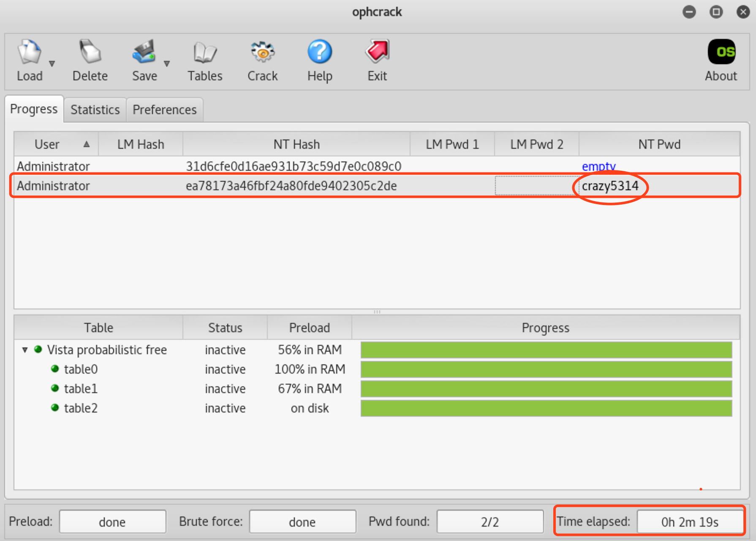Select the table1 row

(x=377, y=389)
